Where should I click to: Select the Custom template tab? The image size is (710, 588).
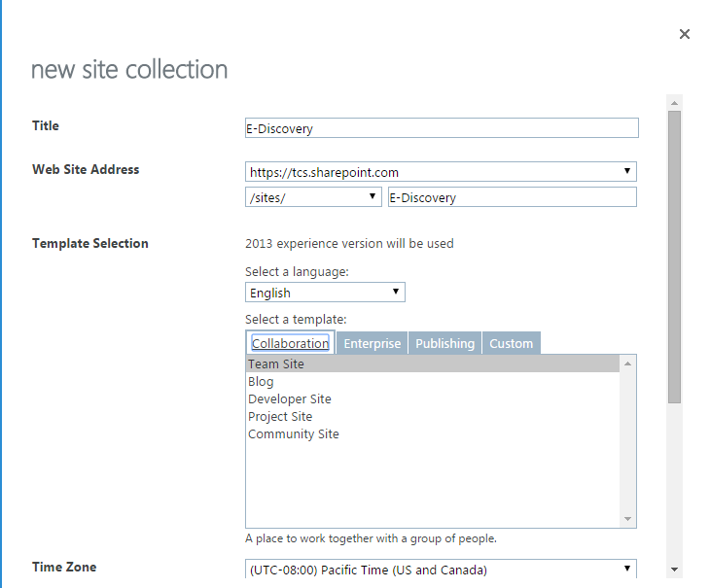click(511, 343)
